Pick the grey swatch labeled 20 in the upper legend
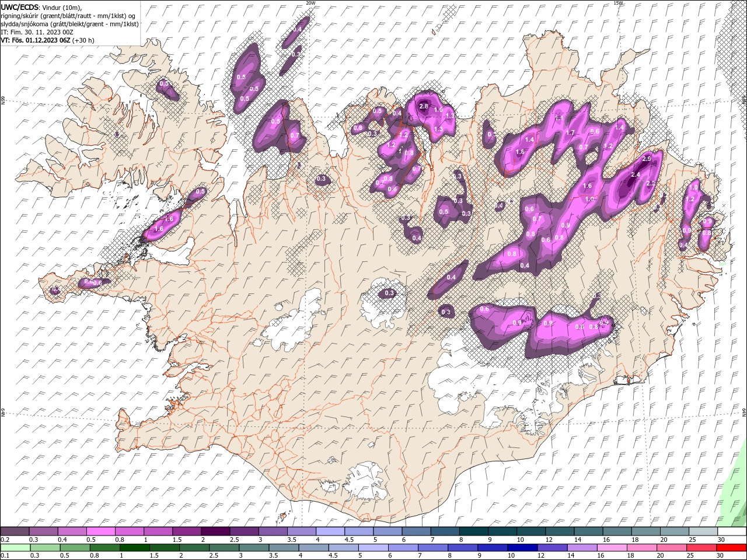747x560 pixels. 675,531
